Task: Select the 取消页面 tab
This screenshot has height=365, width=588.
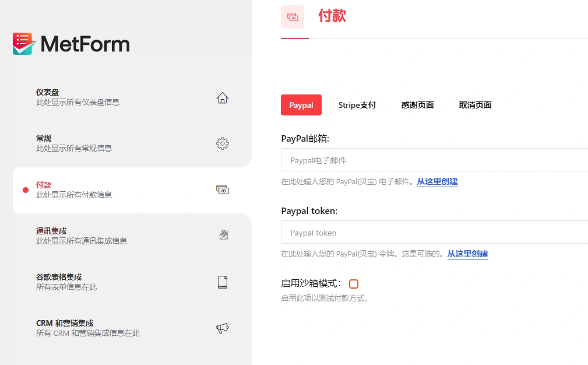Action: (x=475, y=105)
